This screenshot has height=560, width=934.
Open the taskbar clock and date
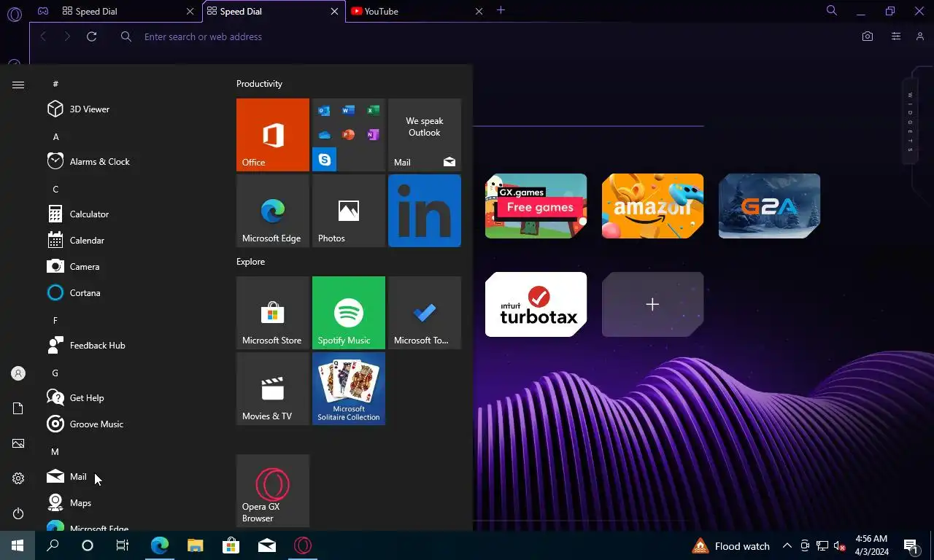coord(871,545)
